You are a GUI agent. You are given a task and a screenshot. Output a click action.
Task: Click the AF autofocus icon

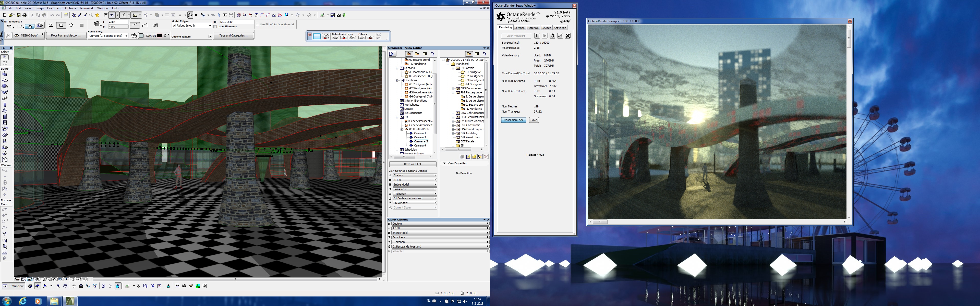pos(560,36)
